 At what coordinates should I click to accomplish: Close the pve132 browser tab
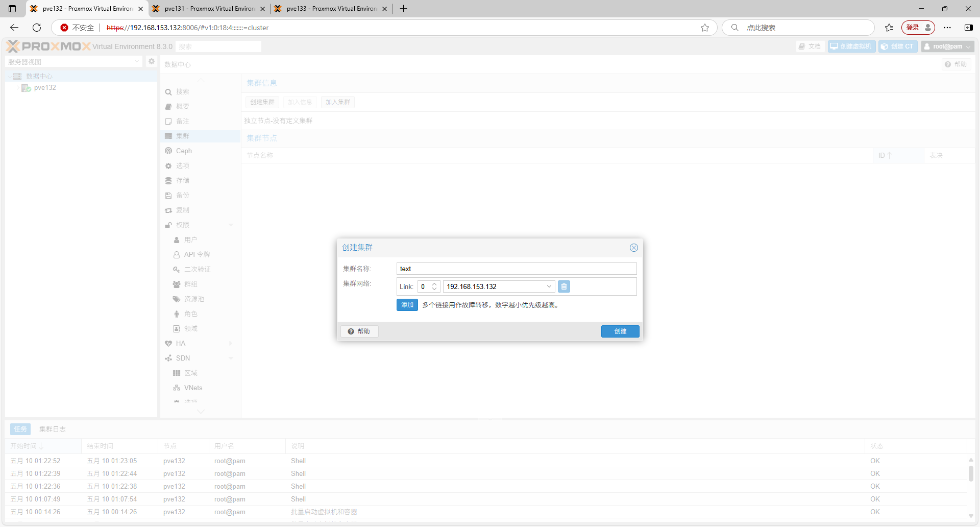[x=140, y=9]
